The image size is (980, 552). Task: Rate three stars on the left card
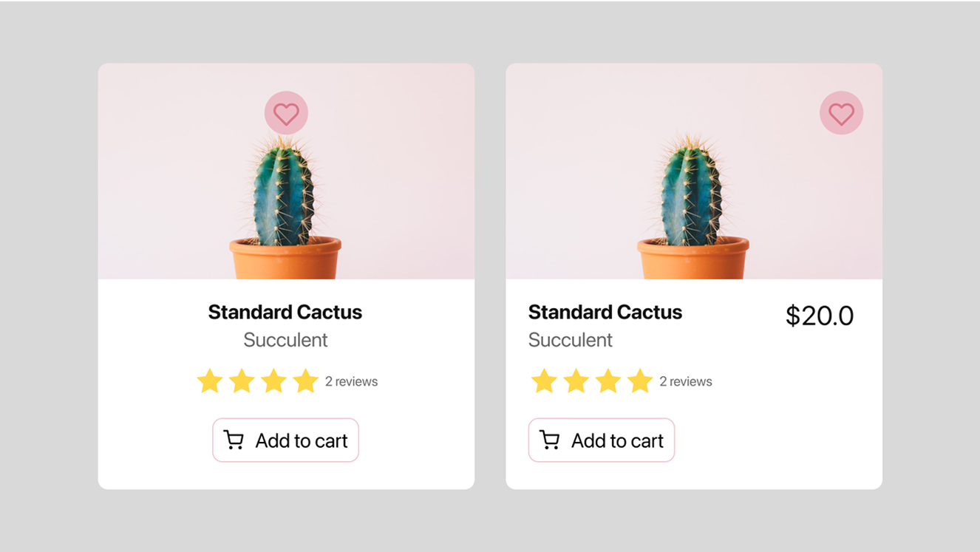point(273,381)
